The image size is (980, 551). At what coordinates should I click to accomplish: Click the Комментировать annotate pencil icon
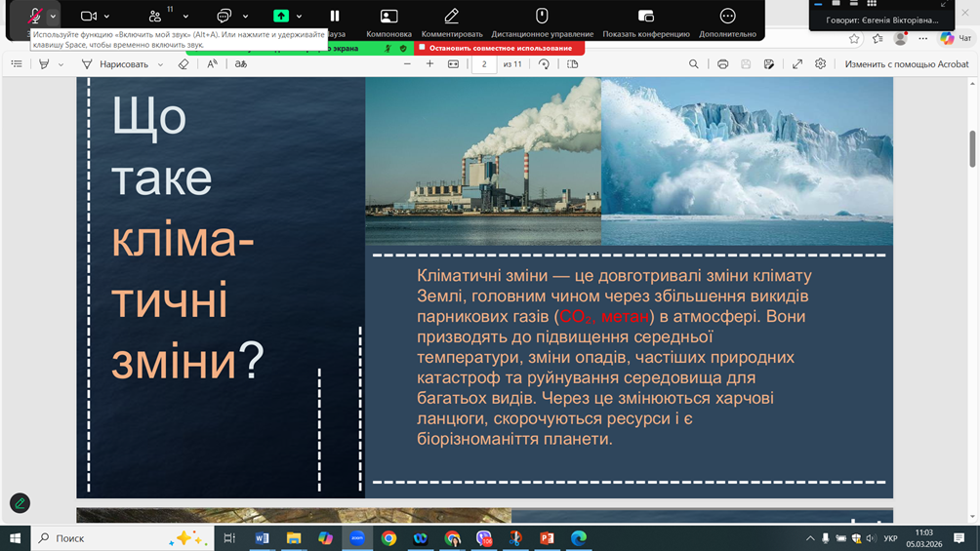(451, 16)
